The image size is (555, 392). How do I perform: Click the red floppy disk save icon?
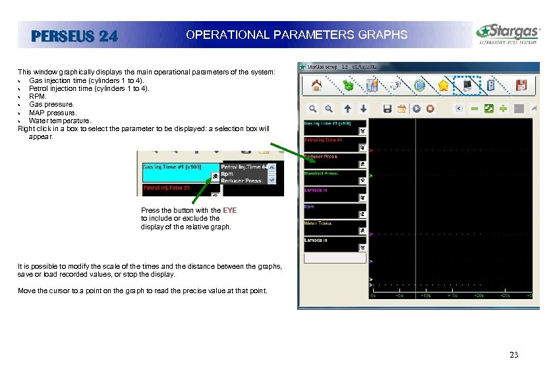click(521, 85)
